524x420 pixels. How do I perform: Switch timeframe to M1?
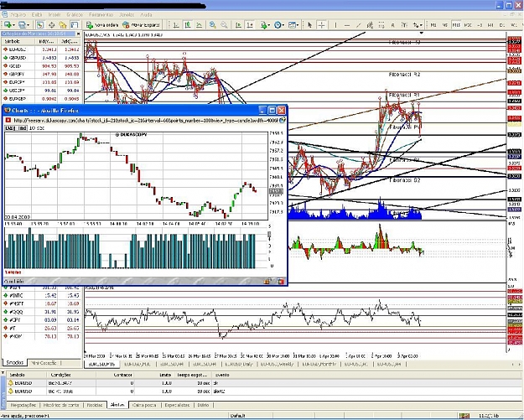433,25
